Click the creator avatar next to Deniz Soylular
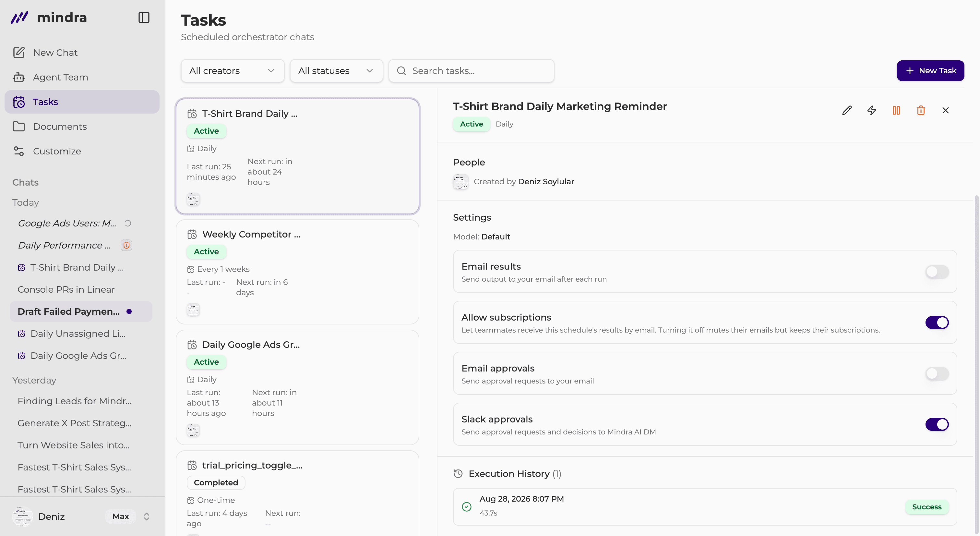Screen dimensions: 980x536 point(461,182)
